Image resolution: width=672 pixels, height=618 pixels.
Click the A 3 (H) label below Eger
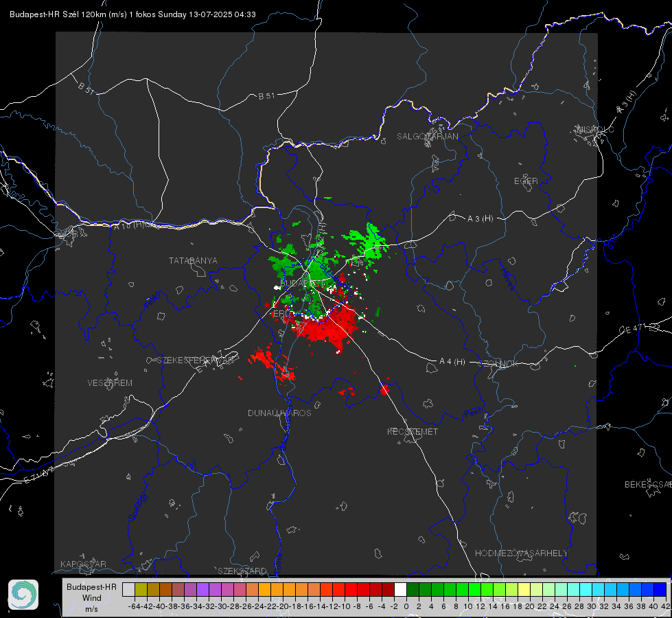pos(480,219)
